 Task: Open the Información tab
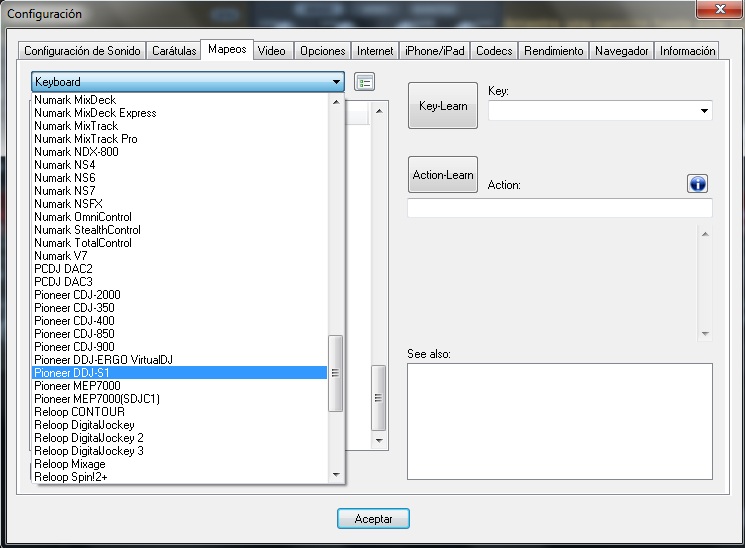[687, 51]
